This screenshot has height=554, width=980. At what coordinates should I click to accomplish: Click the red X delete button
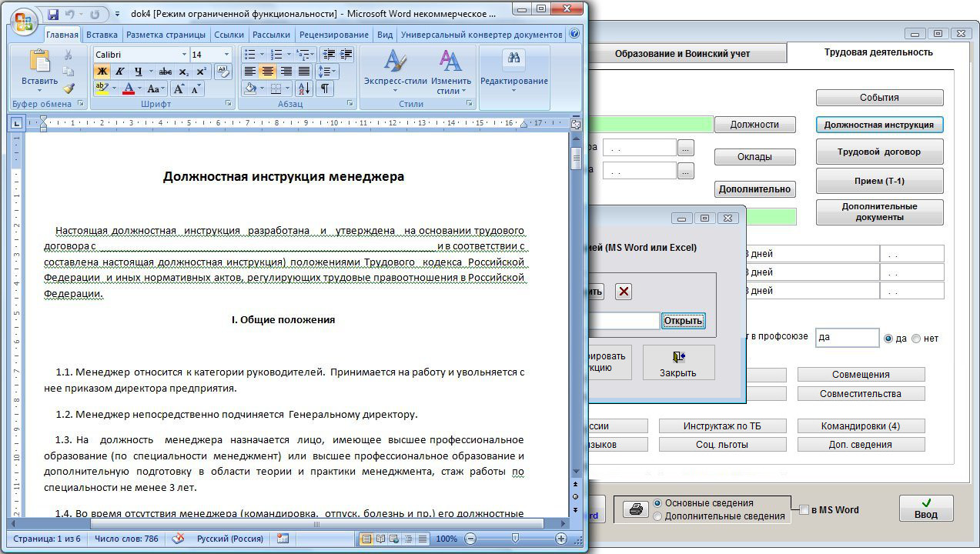624,292
